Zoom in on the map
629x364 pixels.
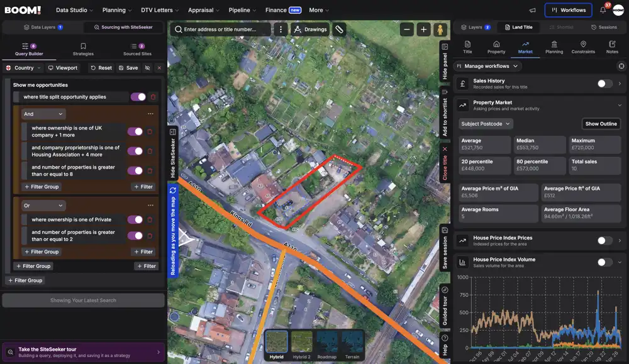coord(423,30)
